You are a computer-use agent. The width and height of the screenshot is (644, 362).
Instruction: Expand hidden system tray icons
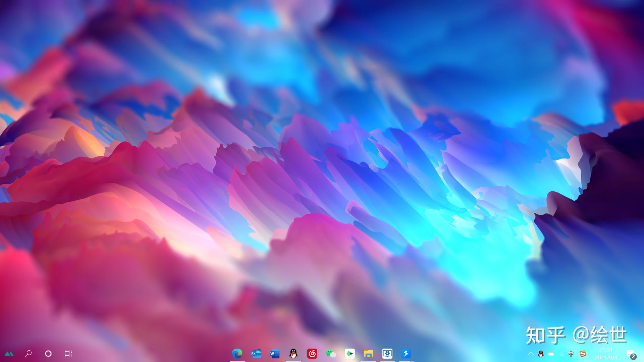[x=531, y=354]
